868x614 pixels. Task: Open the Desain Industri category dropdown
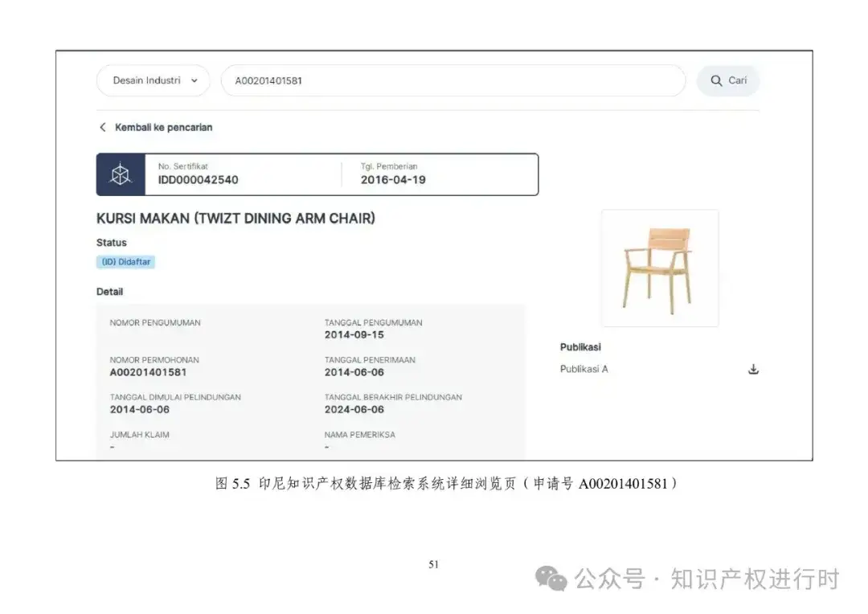click(x=154, y=81)
